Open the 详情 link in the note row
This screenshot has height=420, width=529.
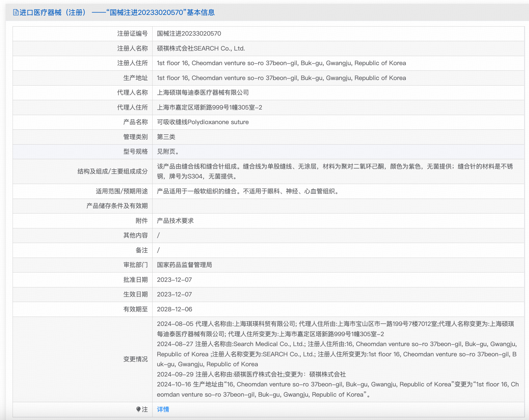tap(163, 409)
